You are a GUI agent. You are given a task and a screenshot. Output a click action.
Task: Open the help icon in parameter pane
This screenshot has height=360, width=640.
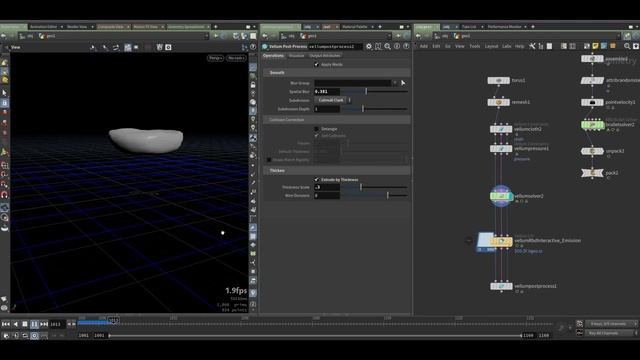coord(406,47)
